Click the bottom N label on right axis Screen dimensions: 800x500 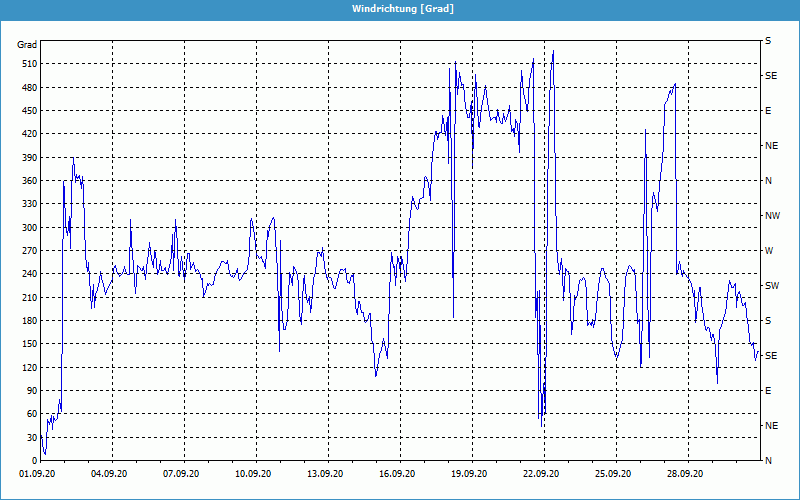point(768,461)
